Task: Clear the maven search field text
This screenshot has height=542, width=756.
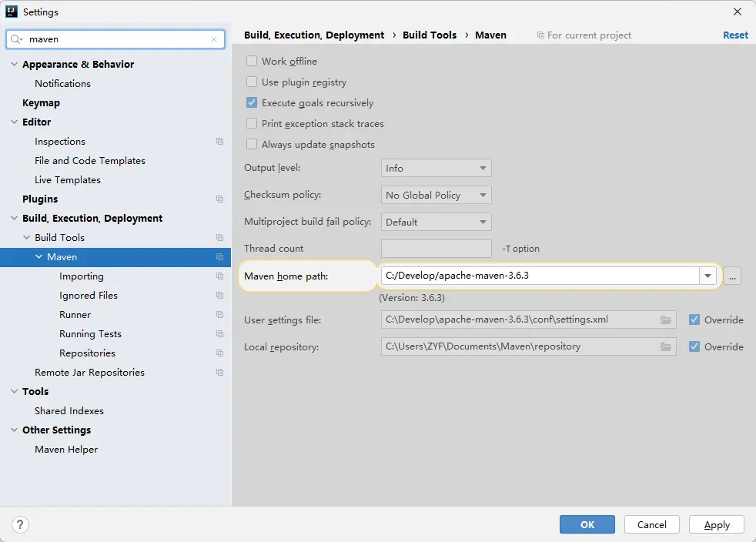Action: tap(214, 39)
